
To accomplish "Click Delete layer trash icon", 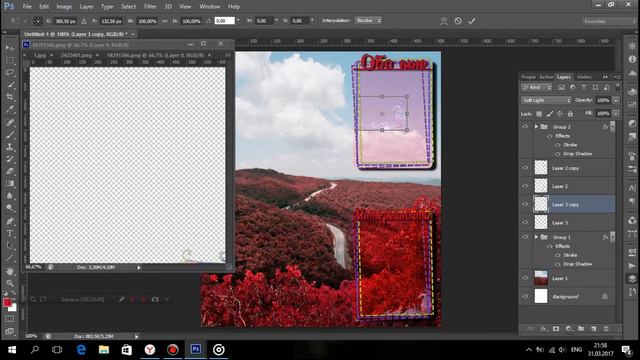I will [x=606, y=329].
